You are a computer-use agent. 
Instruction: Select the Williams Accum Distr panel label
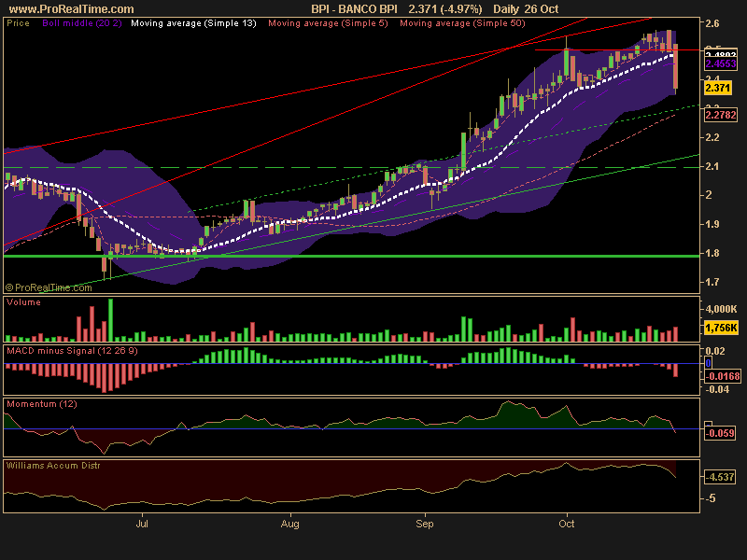click(53, 464)
